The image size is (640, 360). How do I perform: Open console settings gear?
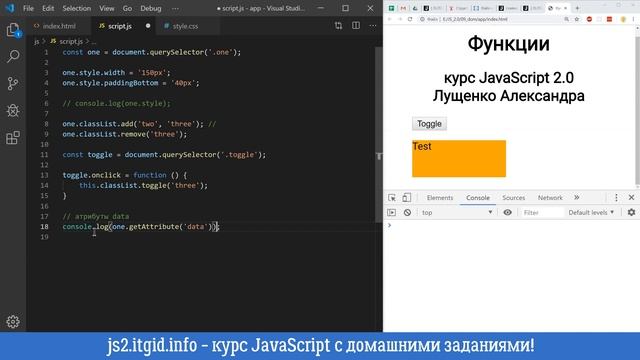click(631, 212)
